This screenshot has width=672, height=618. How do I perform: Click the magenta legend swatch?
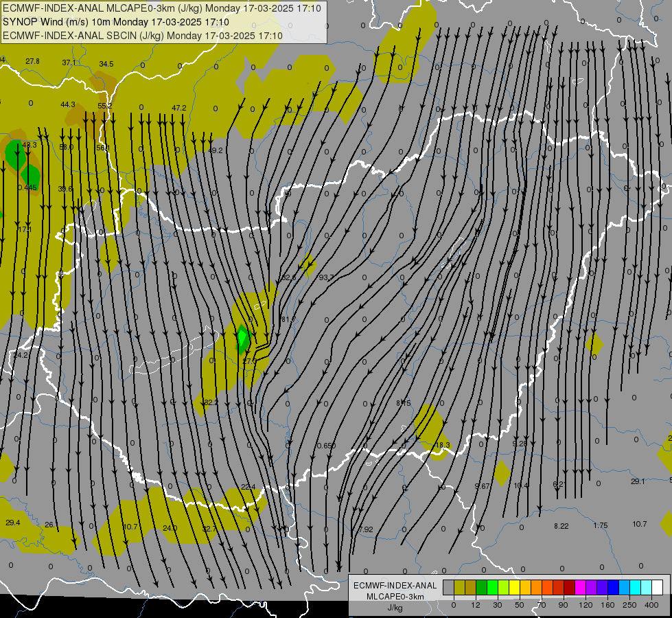click(x=580, y=587)
